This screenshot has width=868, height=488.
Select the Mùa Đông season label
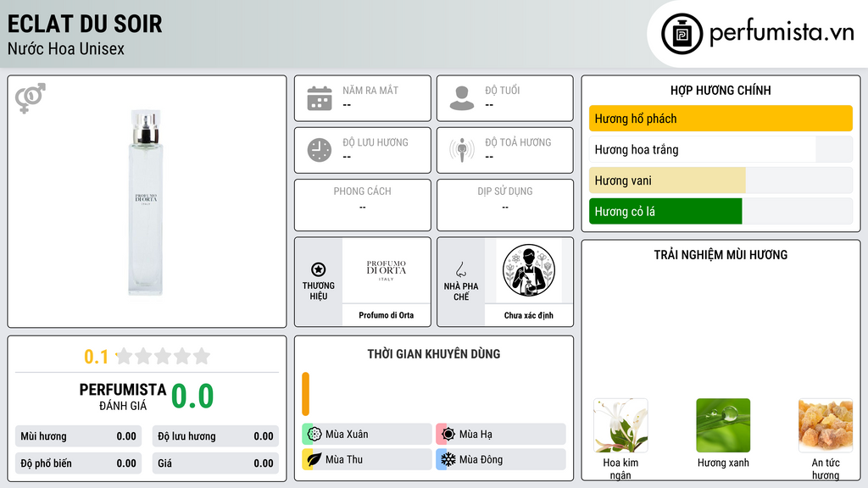481,459
